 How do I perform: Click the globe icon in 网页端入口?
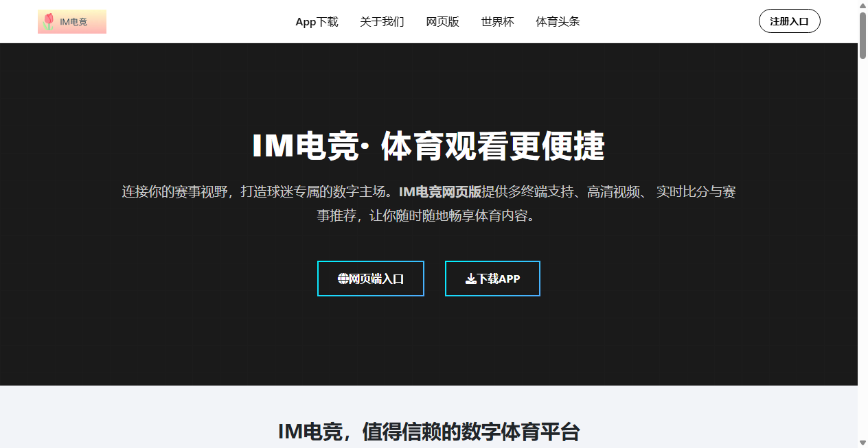343,279
